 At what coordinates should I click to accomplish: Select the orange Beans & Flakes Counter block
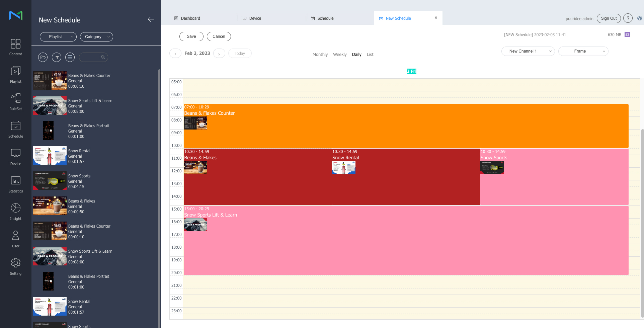tap(406, 126)
